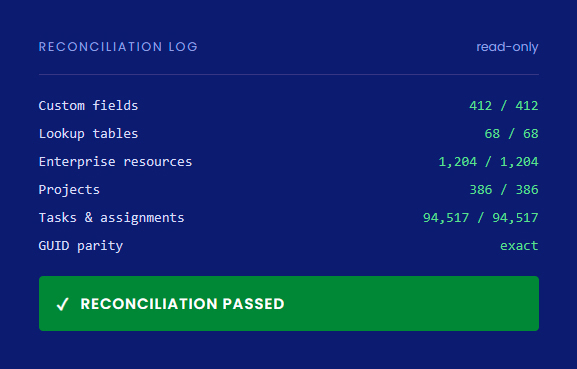Select the Projects row label
The width and height of the screenshot is (577, 369).
click(x=69, y=190)
